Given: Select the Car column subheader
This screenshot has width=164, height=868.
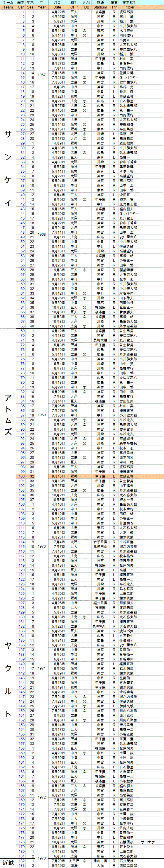Looking at the screenshot, I should [x=21, y=7].
